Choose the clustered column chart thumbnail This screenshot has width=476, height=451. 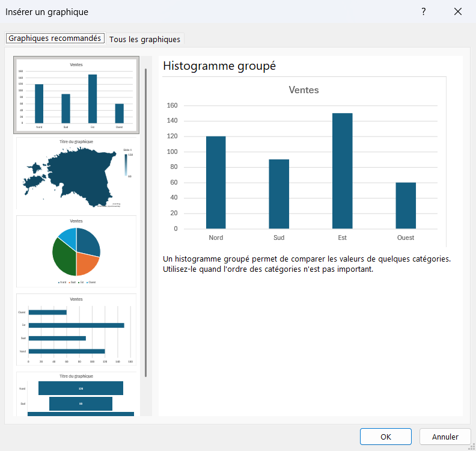coord(76,95)
